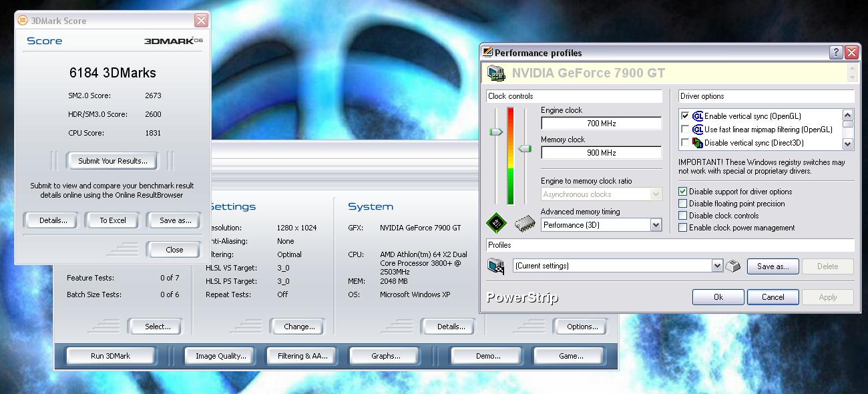
Task: Open the Demo... button
Action: tap(488, 356)
